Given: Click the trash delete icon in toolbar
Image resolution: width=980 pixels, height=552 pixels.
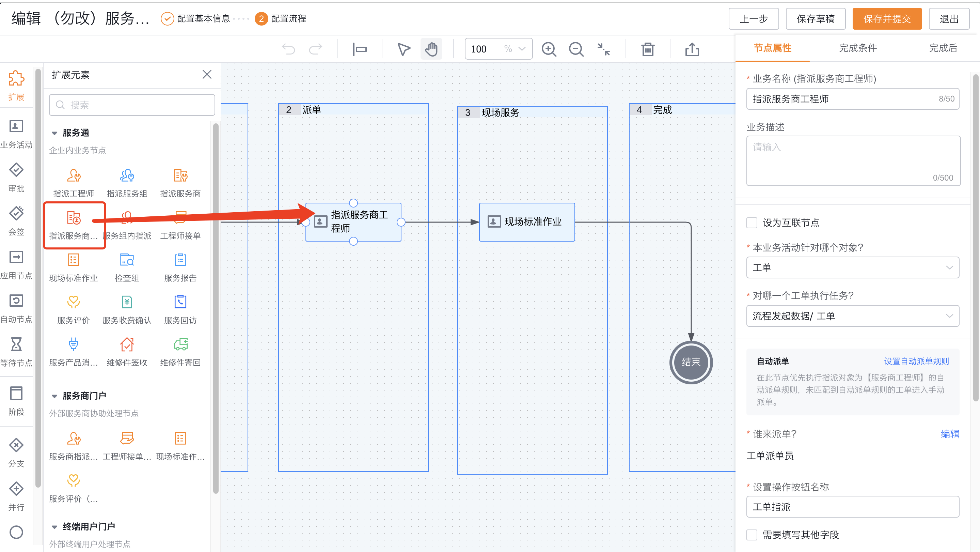Looking at the screenshot, I should [x=648, y=49].
